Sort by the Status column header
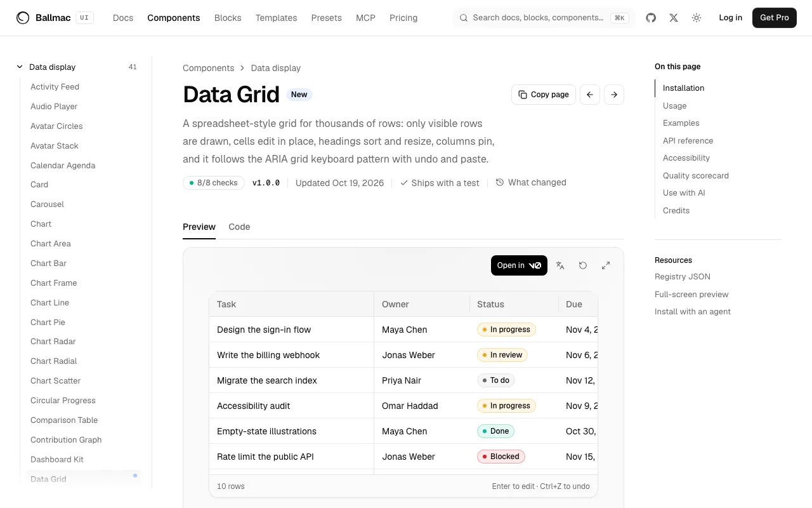This screenshot has width=812, height=508. [x=514, y=304]
